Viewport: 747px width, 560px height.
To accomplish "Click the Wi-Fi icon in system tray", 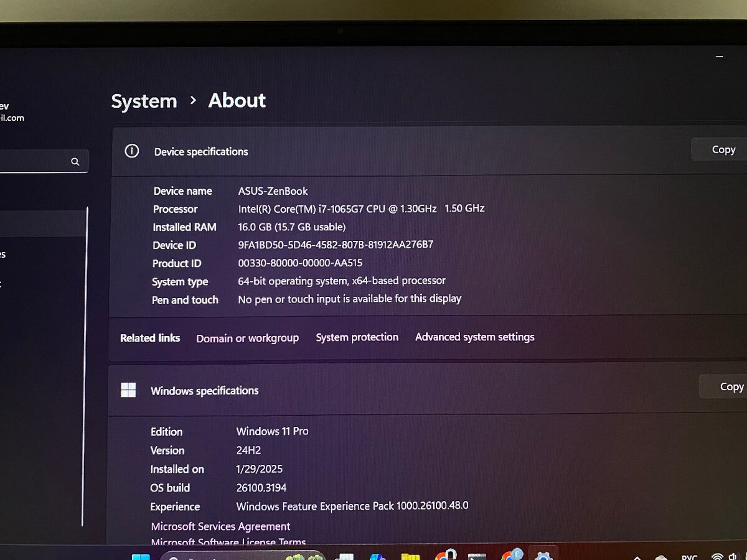I will [717, 556].
